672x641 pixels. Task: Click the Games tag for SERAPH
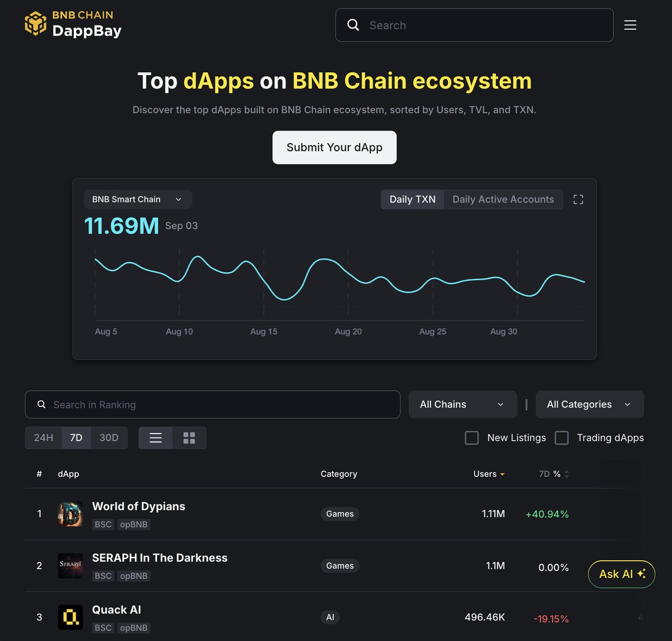340,566
